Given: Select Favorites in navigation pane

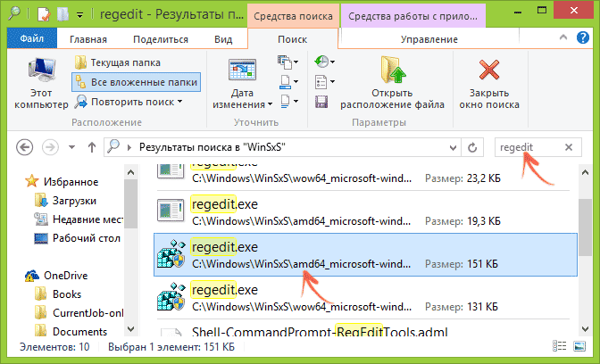Looking at the screenshot, I should [62, 182].
